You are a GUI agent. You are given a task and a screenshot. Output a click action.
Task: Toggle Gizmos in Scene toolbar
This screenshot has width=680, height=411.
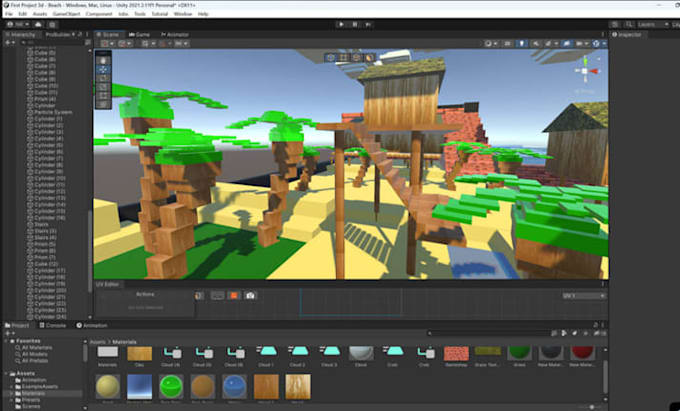click(x=596, y=43)
